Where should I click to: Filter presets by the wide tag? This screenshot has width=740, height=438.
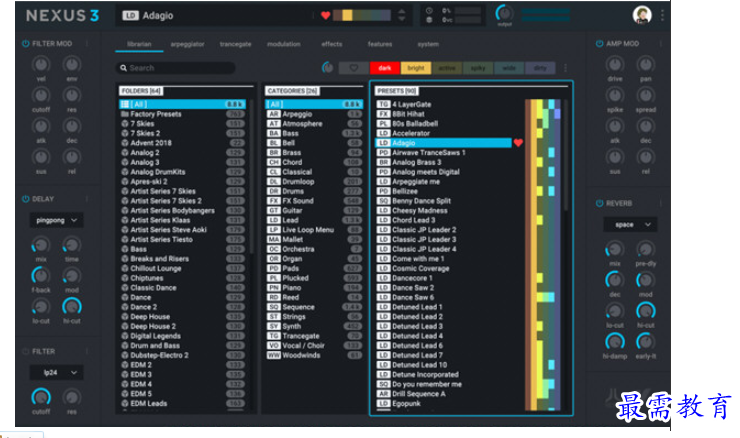click(x=509, y=68)
